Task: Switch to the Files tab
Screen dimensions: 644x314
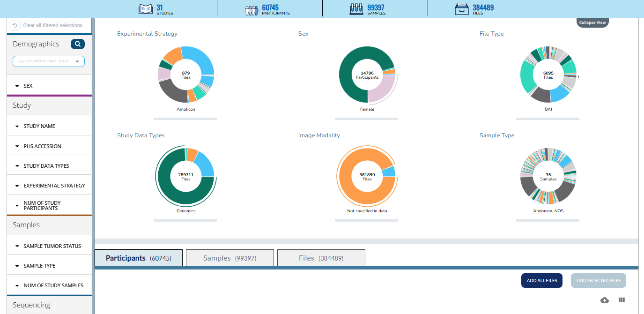Action: point(321,258)
